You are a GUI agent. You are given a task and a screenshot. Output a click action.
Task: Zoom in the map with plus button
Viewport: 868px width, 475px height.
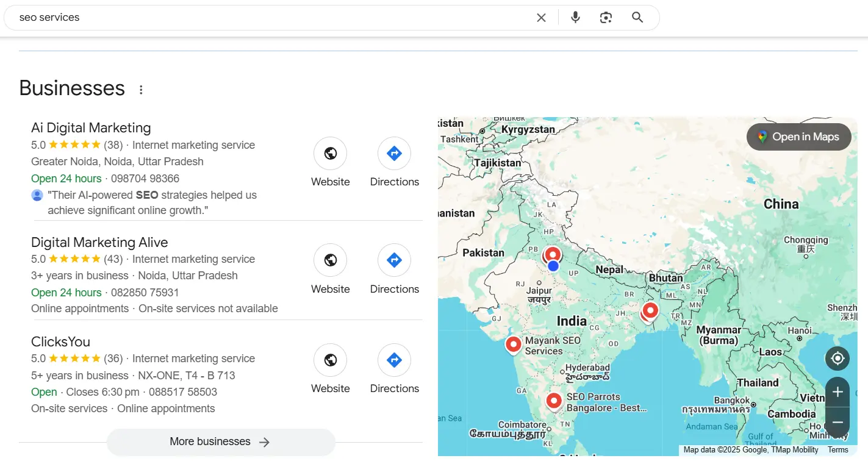(x=838, y=392)
